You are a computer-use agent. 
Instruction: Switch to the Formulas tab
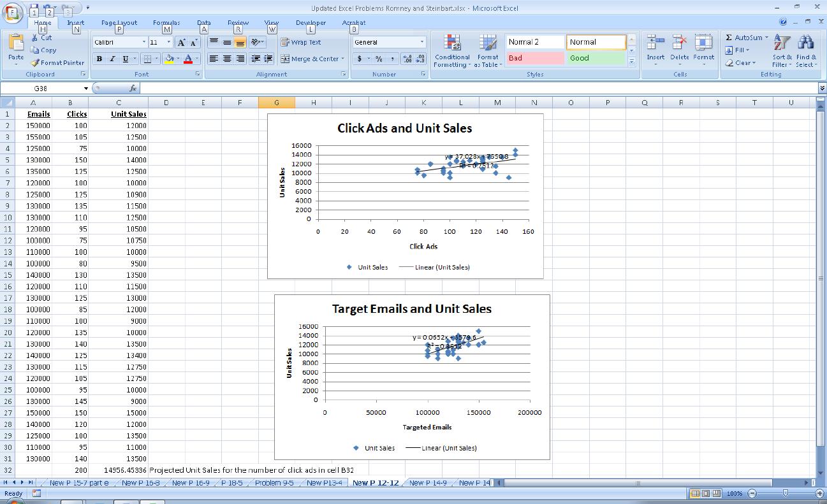(166, 22)
